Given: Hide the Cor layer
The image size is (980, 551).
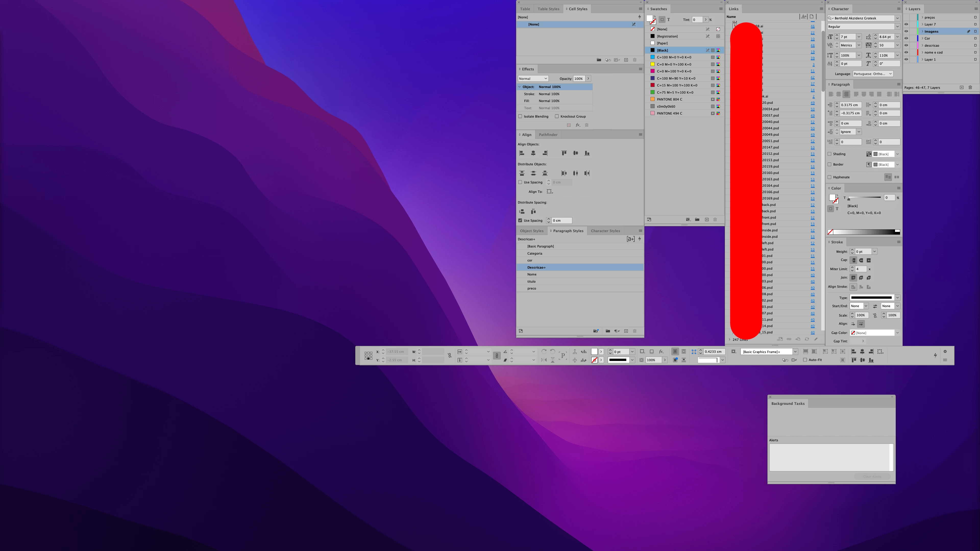Looking at the screenshot, I should click(906, 39).
